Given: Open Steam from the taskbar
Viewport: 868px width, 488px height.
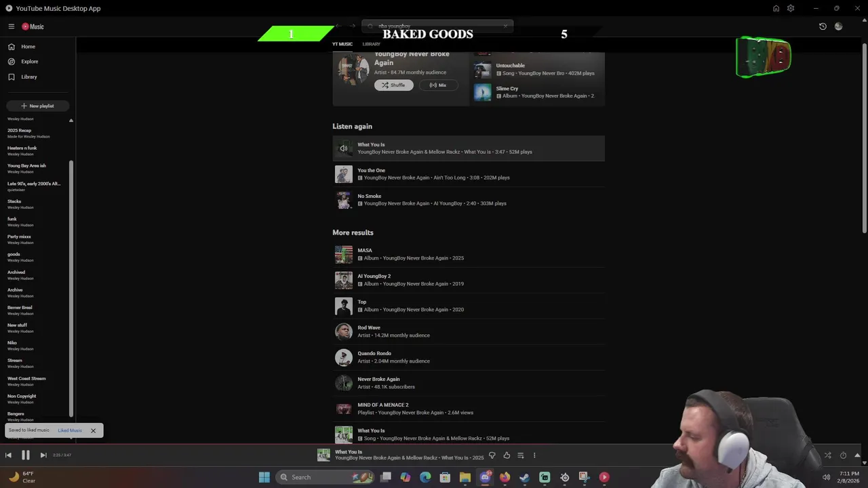Looking at the screenshot, I should [524, 477].
